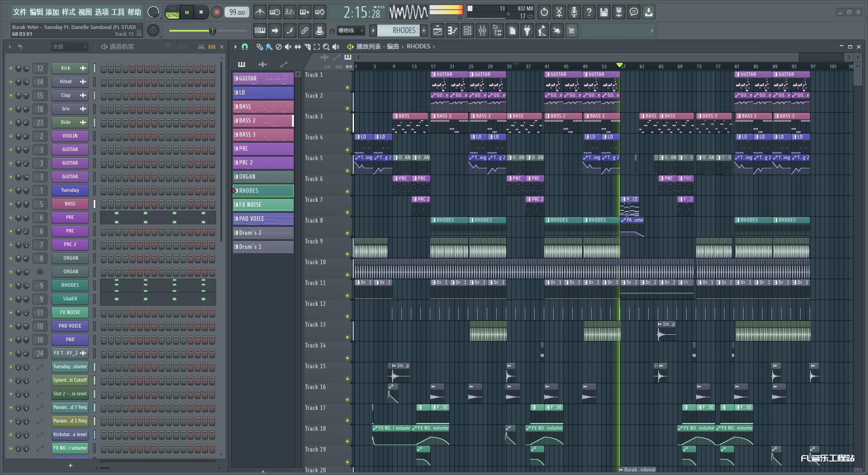Image resolution: width=868 pixels, height=475 pixels.
Task: Mute the Hihat channel green light
Action: tap(11, 82)
